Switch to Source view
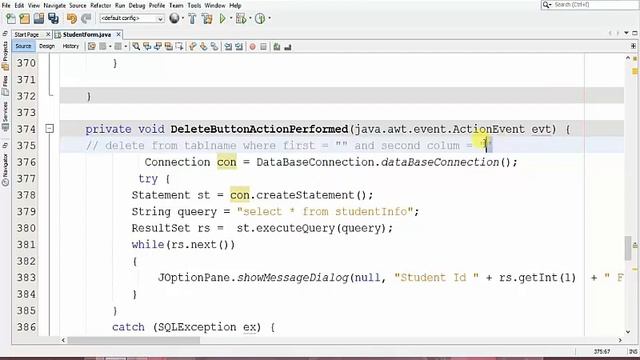This screenshot has height=360, width=640. pos(23,47)
